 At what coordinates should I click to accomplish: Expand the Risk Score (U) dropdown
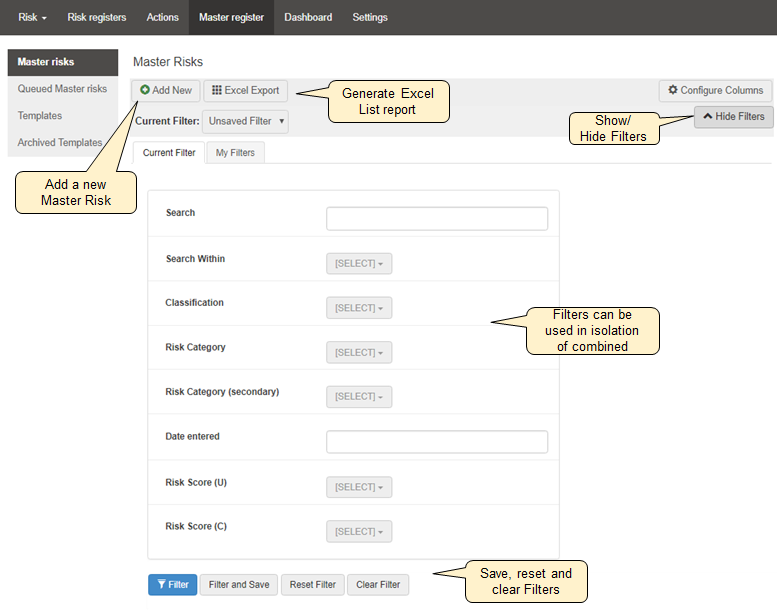(x=359, y=487)
